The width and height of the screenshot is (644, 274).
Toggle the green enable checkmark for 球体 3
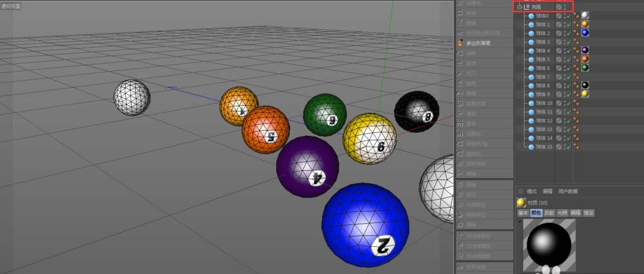(569, 42)
